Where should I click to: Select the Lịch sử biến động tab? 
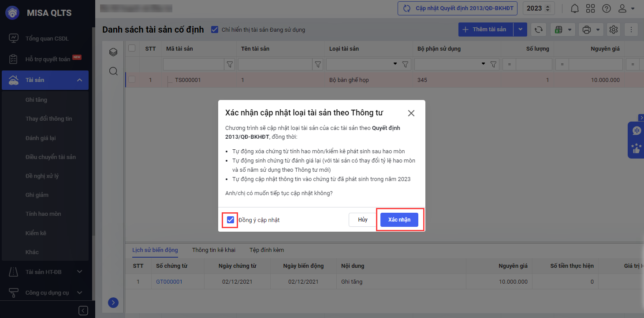click(155, 250)
